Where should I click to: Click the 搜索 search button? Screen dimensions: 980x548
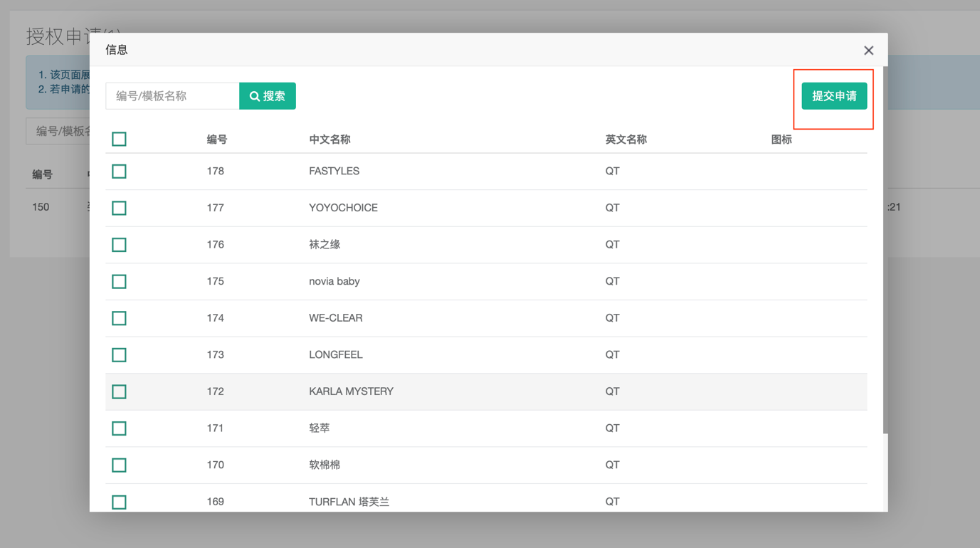268,96
